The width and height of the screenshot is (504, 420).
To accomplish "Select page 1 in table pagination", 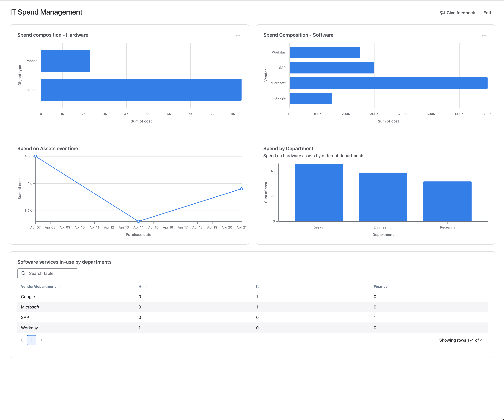I will (31, 340).
